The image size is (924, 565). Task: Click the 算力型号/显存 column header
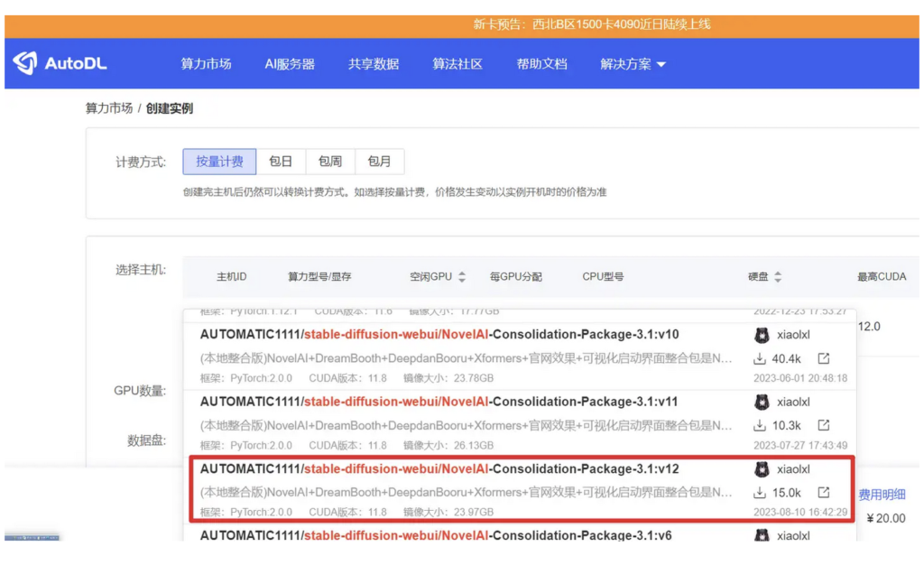pos(319,277)
